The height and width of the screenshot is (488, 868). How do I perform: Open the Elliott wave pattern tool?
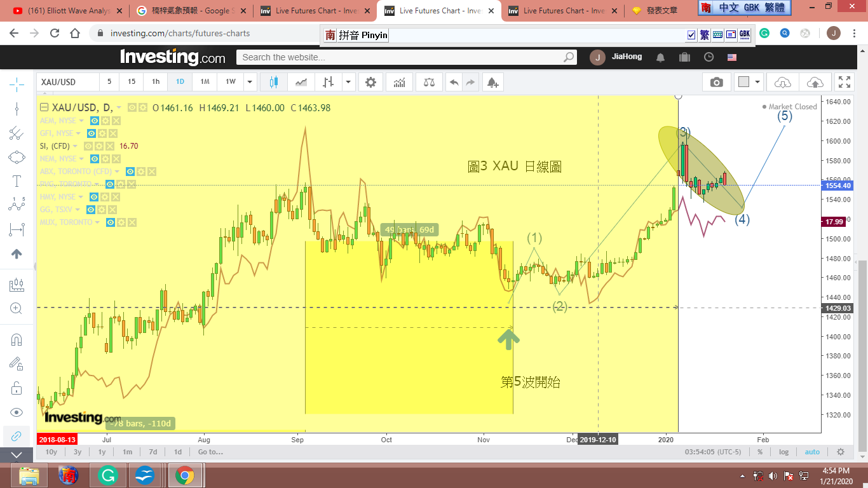[17, 205]
